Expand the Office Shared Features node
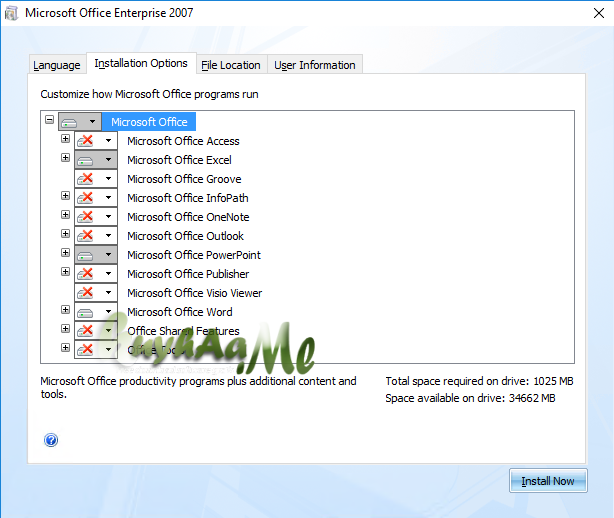Viewport: 614px width, 518px height. [x=65, y=328]
